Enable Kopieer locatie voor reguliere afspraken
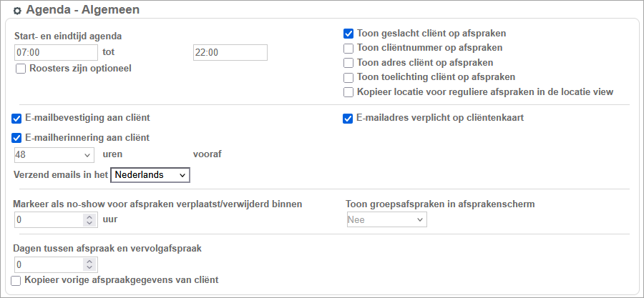Screen dimensions: 644x298 click(348, 92)
